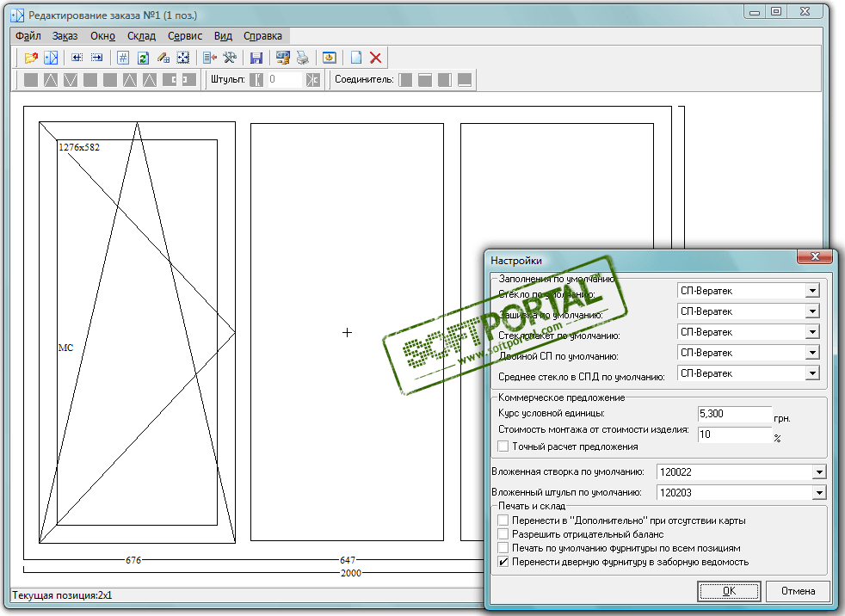Print with the printer icon
The image size is (845, 616).
click(x=302, y=57)
